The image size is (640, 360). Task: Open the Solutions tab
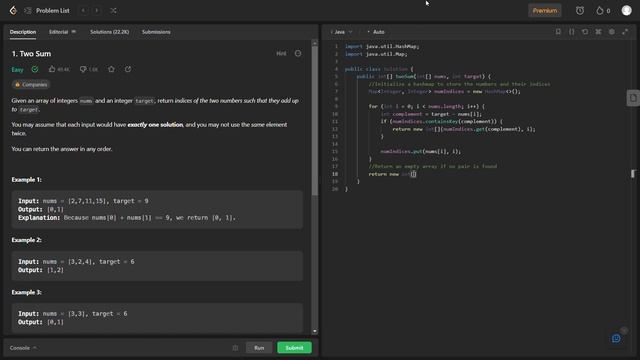pos(109,32)
